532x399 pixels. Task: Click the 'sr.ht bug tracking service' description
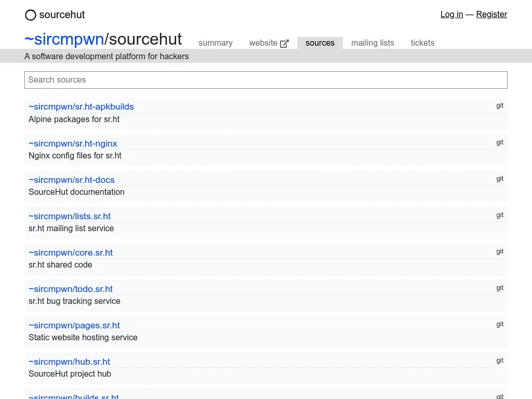click(x=74, y=301)
